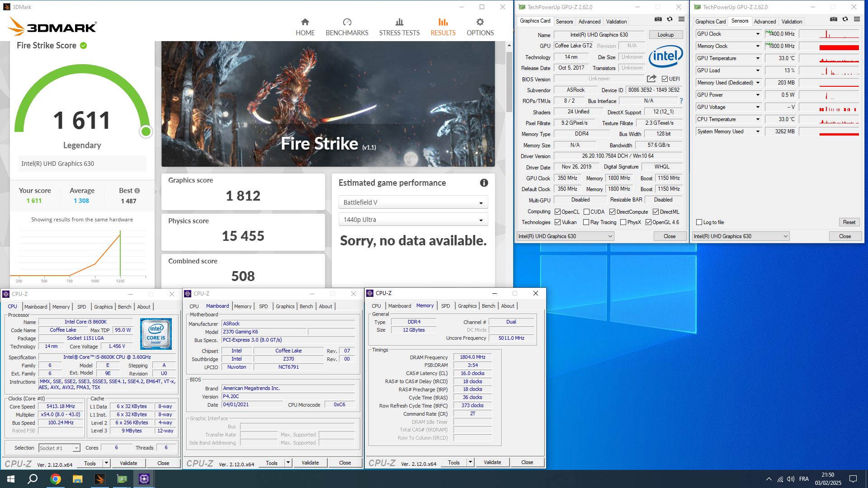Open the Windows Start menu

tap(11, 479)
